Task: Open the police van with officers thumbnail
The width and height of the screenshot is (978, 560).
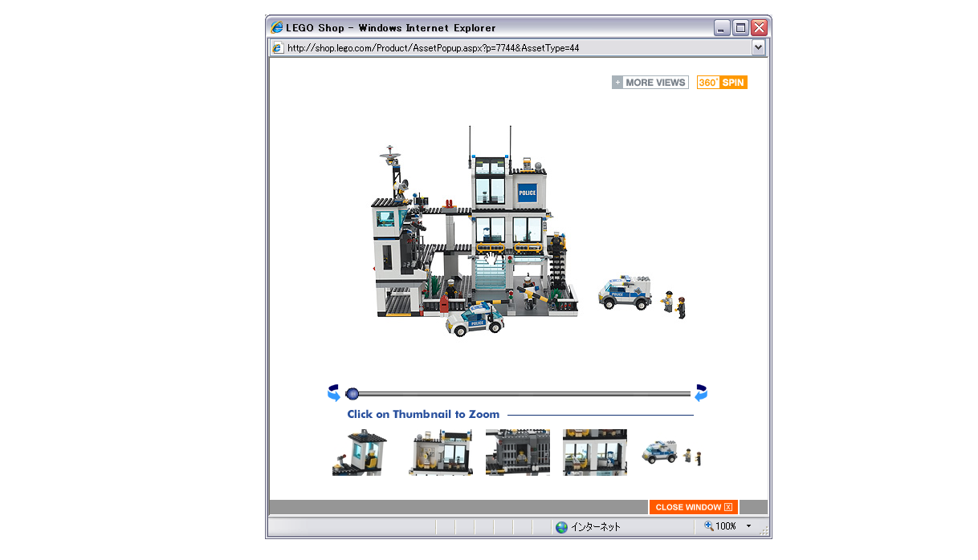Action: pyautogui.click(x=673, y=452)
